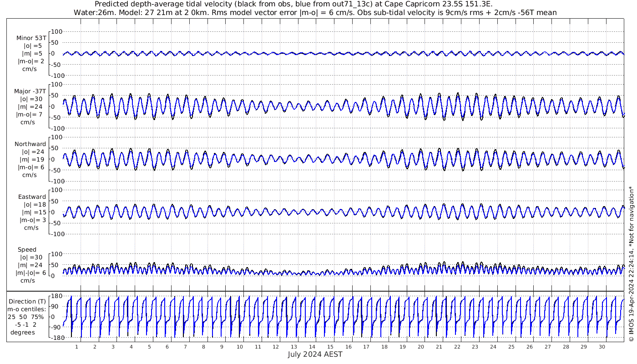Click '|m-o|= 2' in the Minor panel
The image size is (637, 364).
pos(31,61)
